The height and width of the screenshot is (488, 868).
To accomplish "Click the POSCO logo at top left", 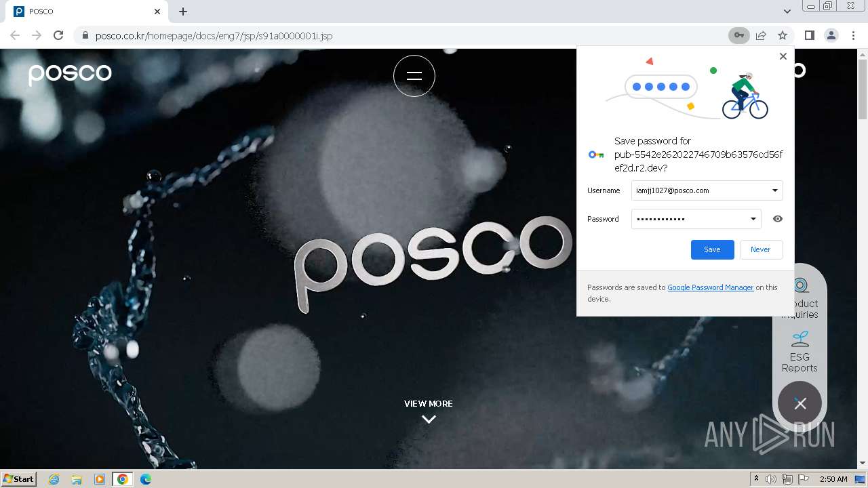I will (70, 73).
